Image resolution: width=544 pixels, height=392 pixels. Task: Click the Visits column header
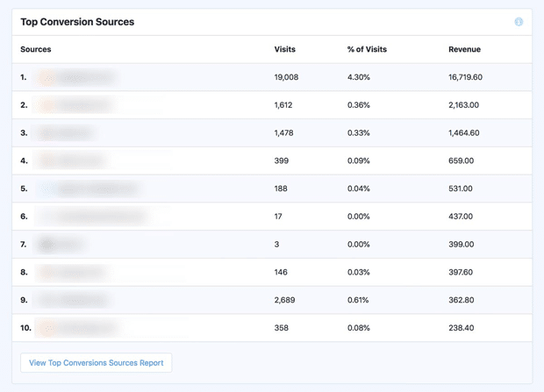(285, 49)
